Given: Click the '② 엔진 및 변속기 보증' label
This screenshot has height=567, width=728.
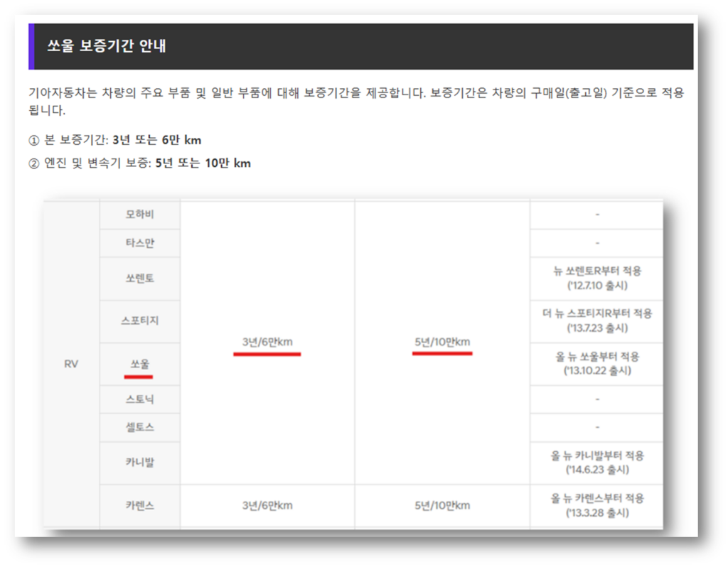Looking at the screenshot, I should coord(90,163).
